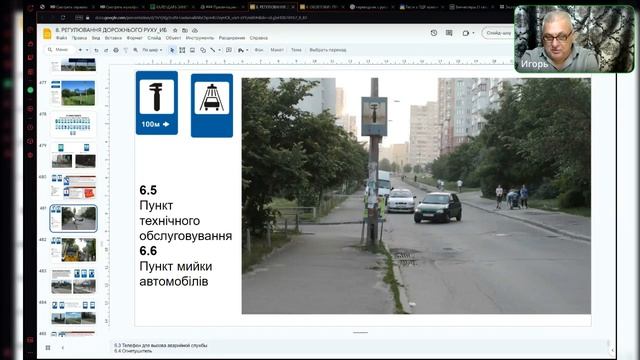Click the car wash sign image
The height and width of the screenshot is (360, 640).
[x=212, y=106]
